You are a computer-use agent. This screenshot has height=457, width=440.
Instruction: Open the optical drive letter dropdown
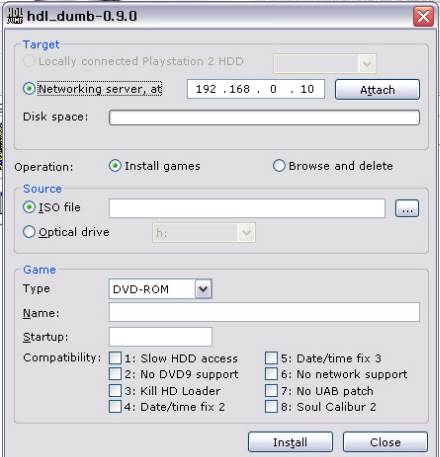tap(246, 232)
